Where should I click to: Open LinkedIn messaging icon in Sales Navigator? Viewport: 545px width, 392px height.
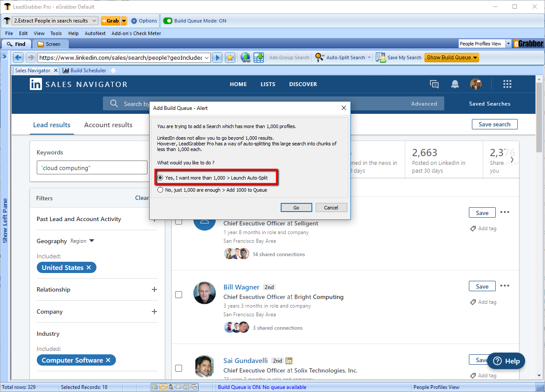point(434,84)
